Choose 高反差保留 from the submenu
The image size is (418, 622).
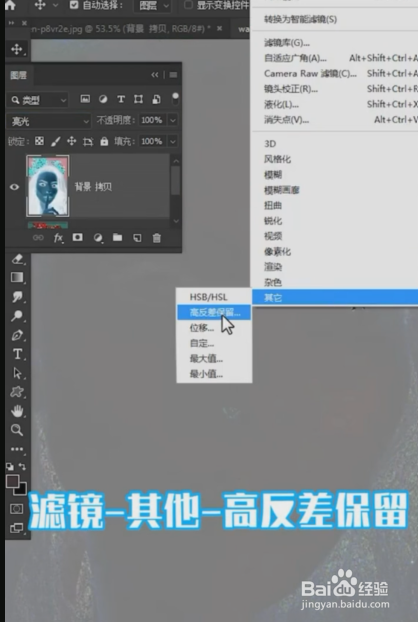[x=214, y=312]
